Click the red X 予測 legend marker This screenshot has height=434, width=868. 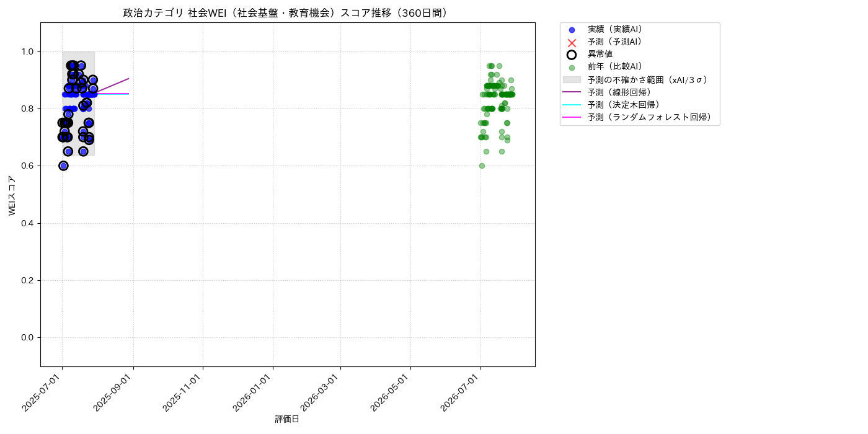pyautogui.click(x=572, y=42)
